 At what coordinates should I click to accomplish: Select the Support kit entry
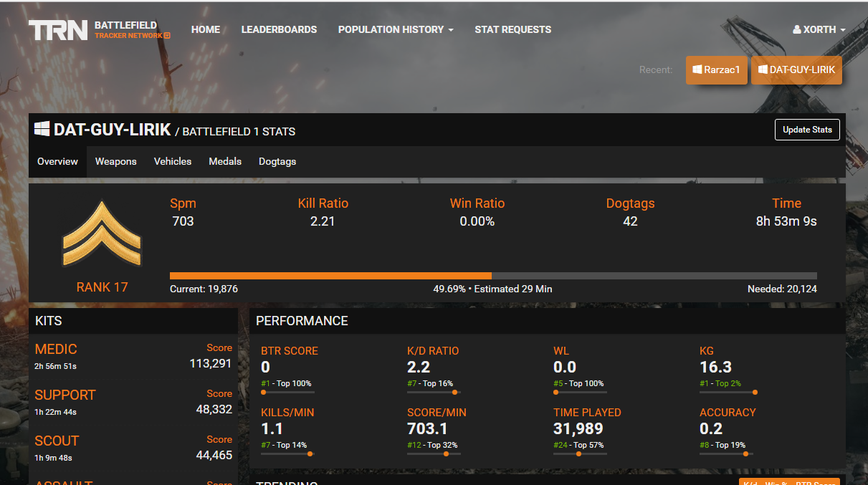coord(133,403)
